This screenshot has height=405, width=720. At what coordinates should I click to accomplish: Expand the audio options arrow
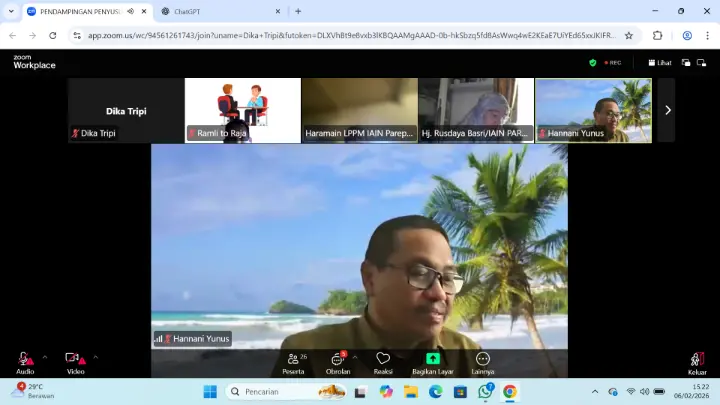tap(44, 356)
